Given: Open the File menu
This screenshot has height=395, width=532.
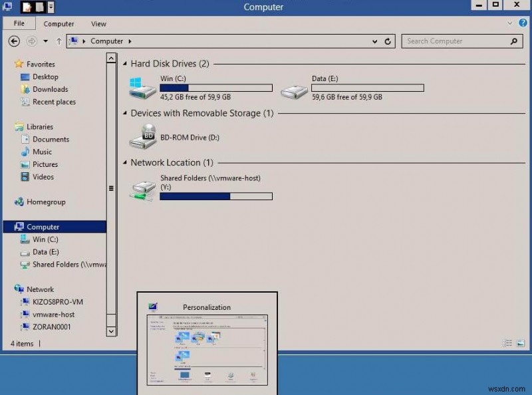Looking at the screenshot, I should click(x=19, y=23).
